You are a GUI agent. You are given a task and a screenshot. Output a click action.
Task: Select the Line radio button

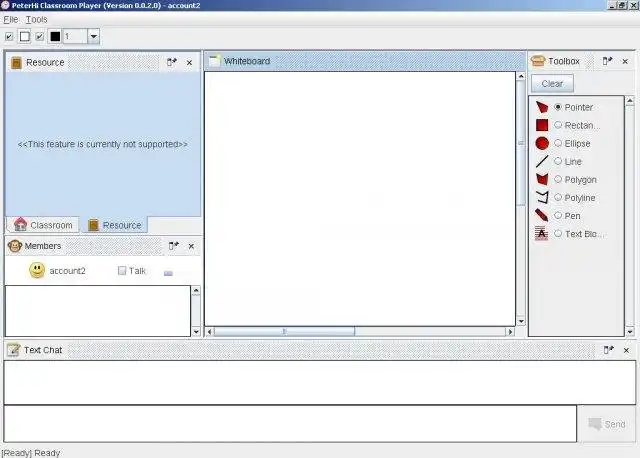coord(558,161)
